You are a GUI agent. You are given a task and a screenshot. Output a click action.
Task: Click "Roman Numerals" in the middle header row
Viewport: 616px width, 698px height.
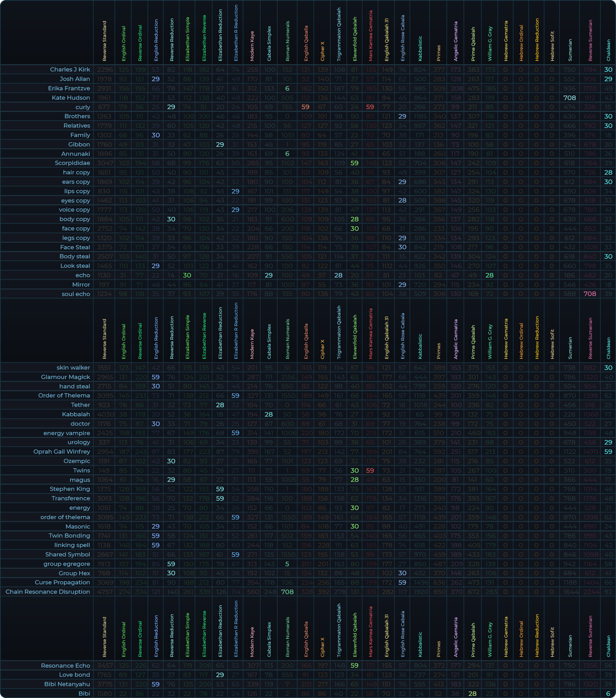pyautogui.click(x=287, y=339)
